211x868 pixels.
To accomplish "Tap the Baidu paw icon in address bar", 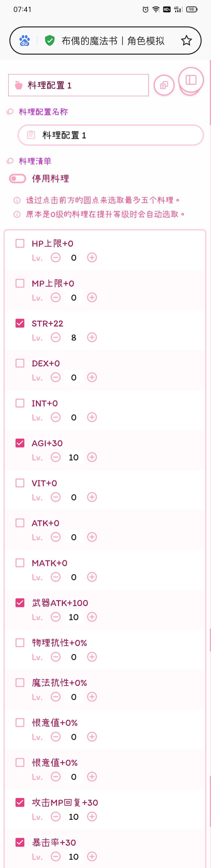I will (25, 41).
